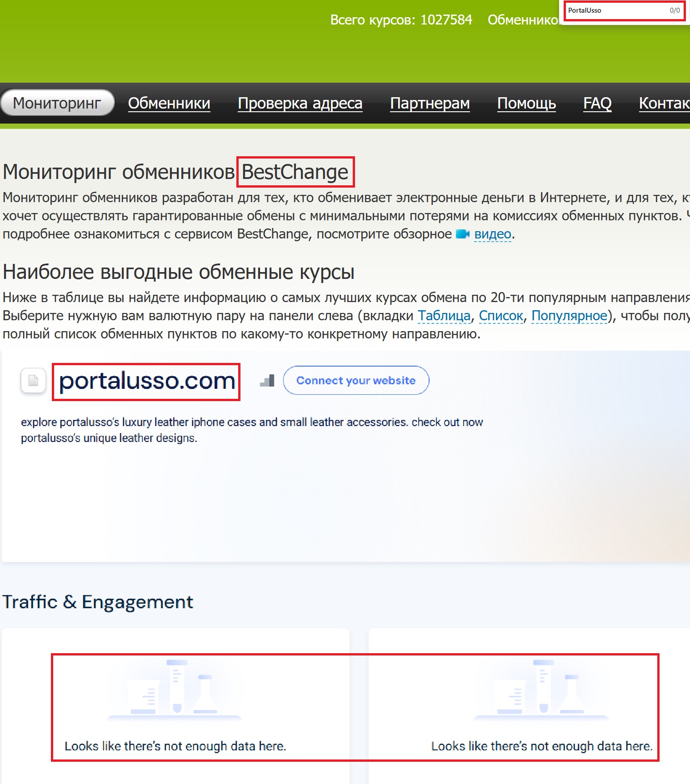Image resolution: width=690 pixels, height=784 pixels.
Task: Open the Партнерам menu item
Action: click(x=430, y=103)
